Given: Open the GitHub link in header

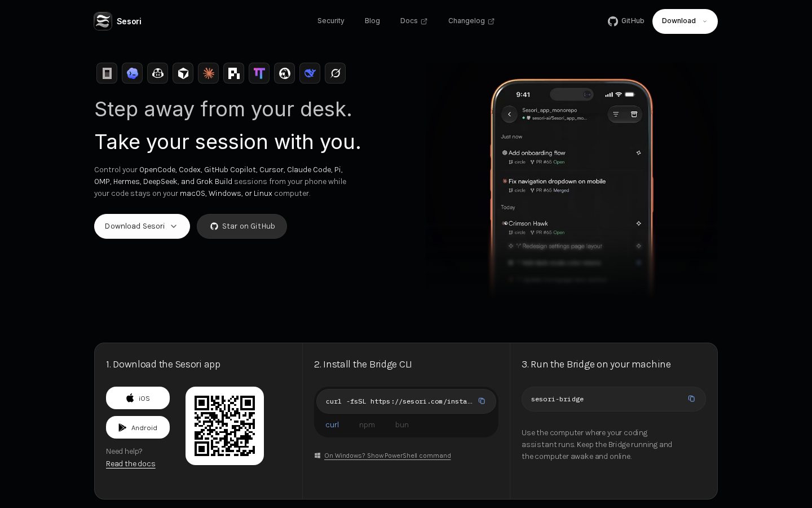Looking at the screenshot, I should click(x=626, y=21).
